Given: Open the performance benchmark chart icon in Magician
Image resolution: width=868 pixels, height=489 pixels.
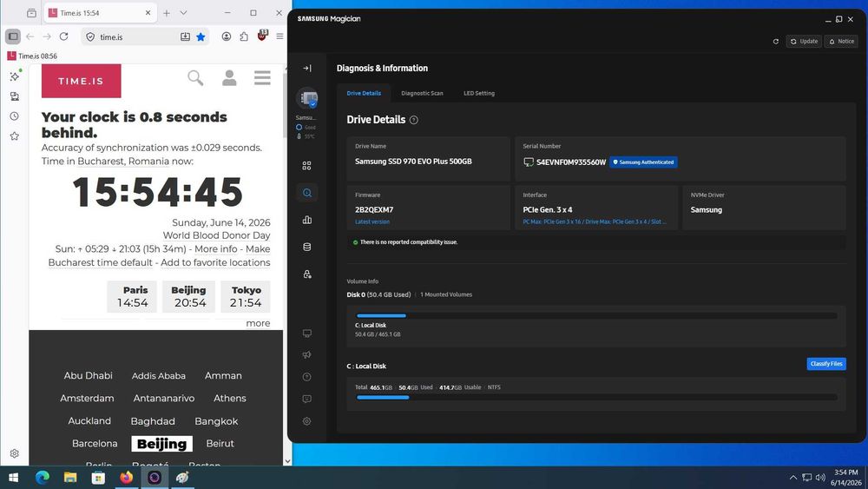Looking at the screenshot, I should (x=307, y=220).
